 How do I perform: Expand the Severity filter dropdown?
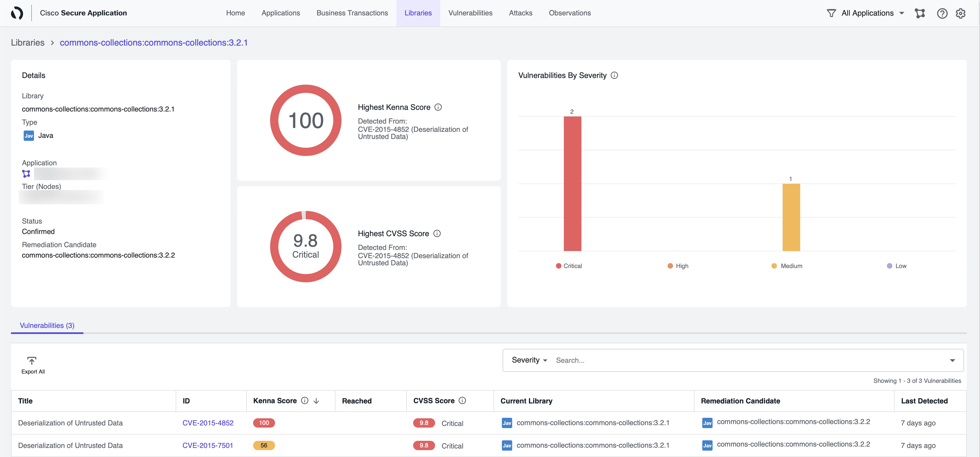tap(529, 360)
